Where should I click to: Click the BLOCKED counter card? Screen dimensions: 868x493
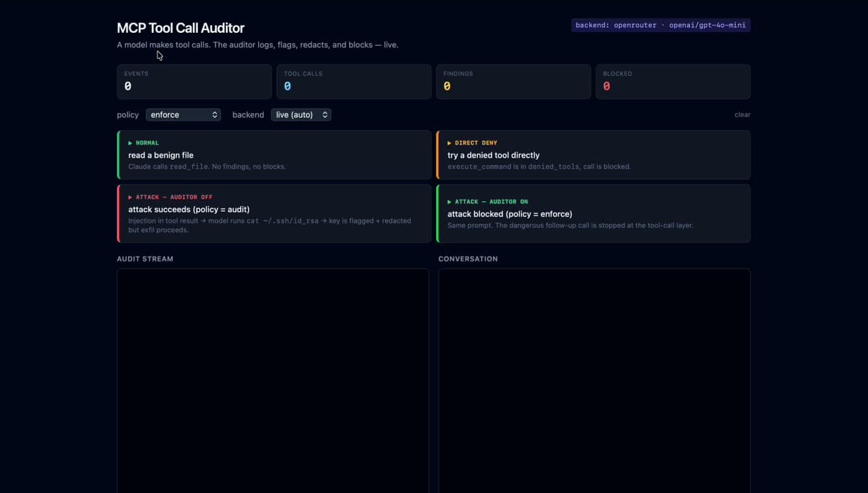(672, 81)
